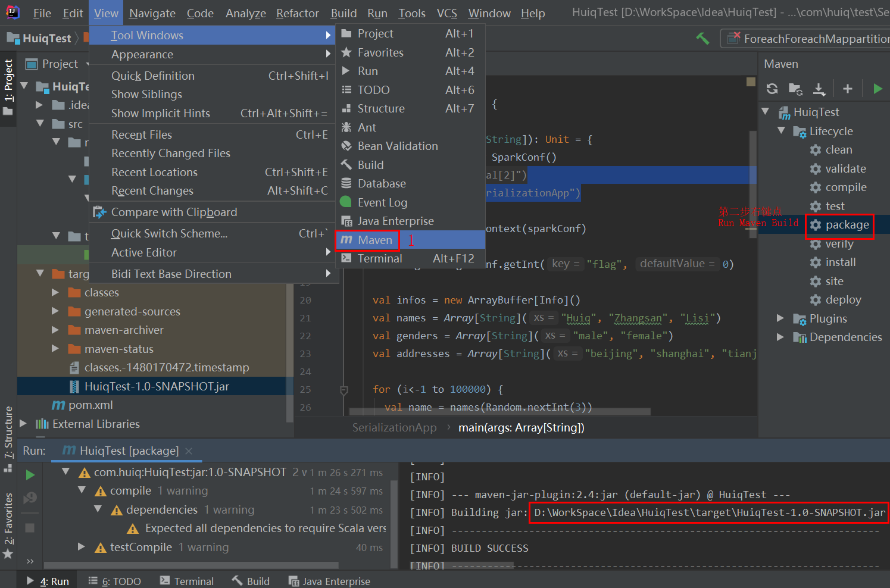The image size is (890, 588).
Task: Collapse the Lifecycle node
Action: 781,131
